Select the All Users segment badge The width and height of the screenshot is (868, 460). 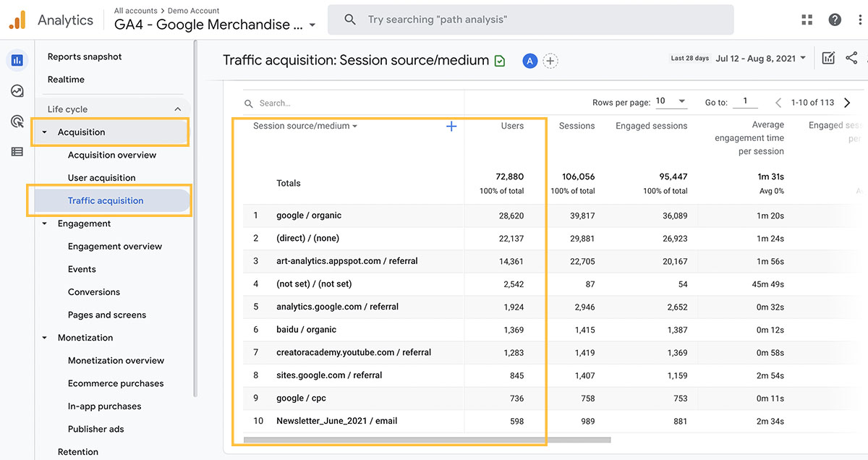pyautogui.click(x=529, y=61)
